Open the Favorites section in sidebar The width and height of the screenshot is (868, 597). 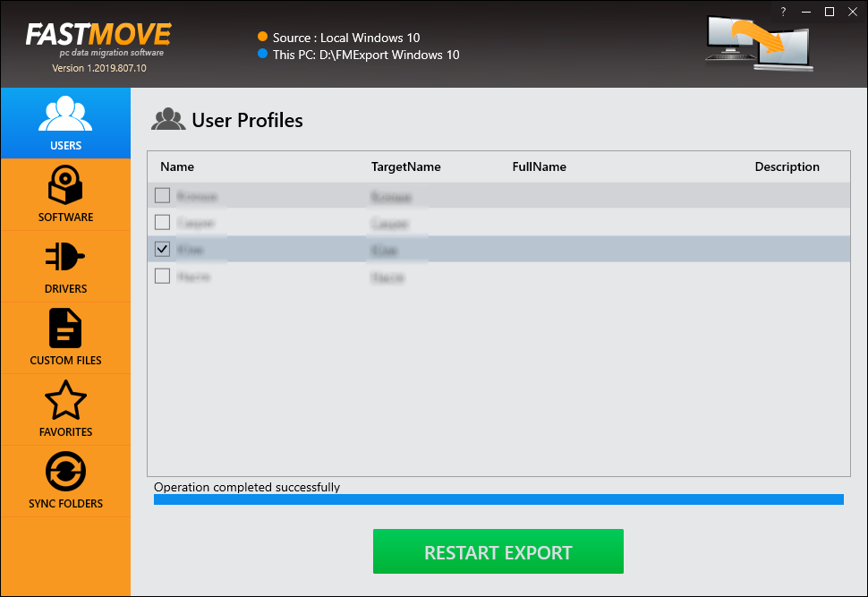65,409
